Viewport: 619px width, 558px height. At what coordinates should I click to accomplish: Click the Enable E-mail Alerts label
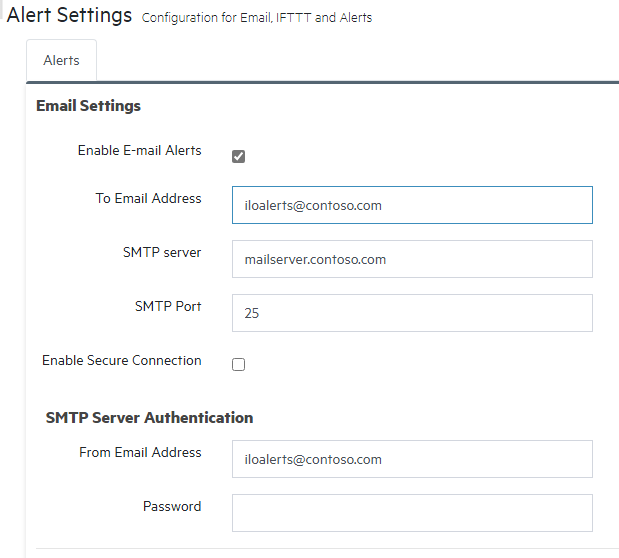pos(139,150)
